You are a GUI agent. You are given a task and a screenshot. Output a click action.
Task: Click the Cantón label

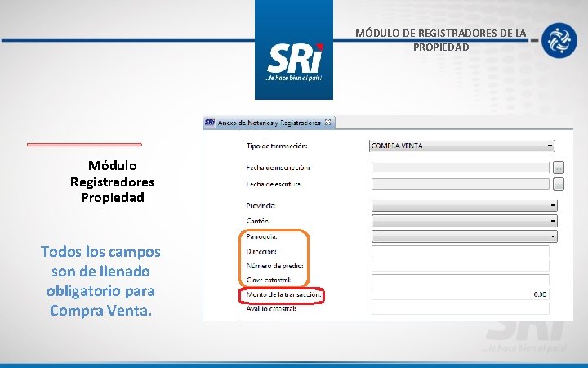point(258,221)
